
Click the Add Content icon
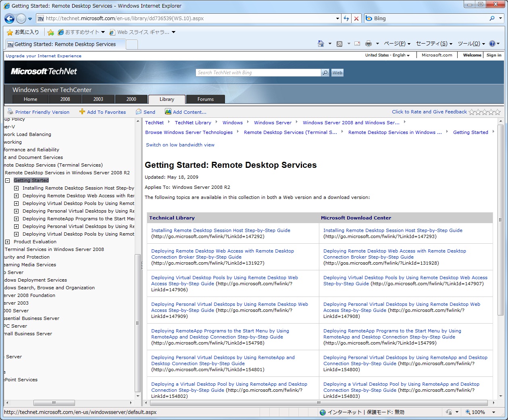click(x=168, y=112)
